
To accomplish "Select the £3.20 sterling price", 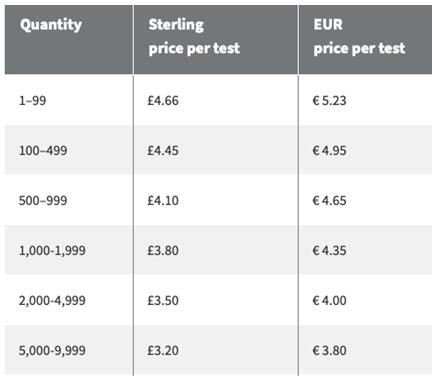I will [x=163, y=350].
